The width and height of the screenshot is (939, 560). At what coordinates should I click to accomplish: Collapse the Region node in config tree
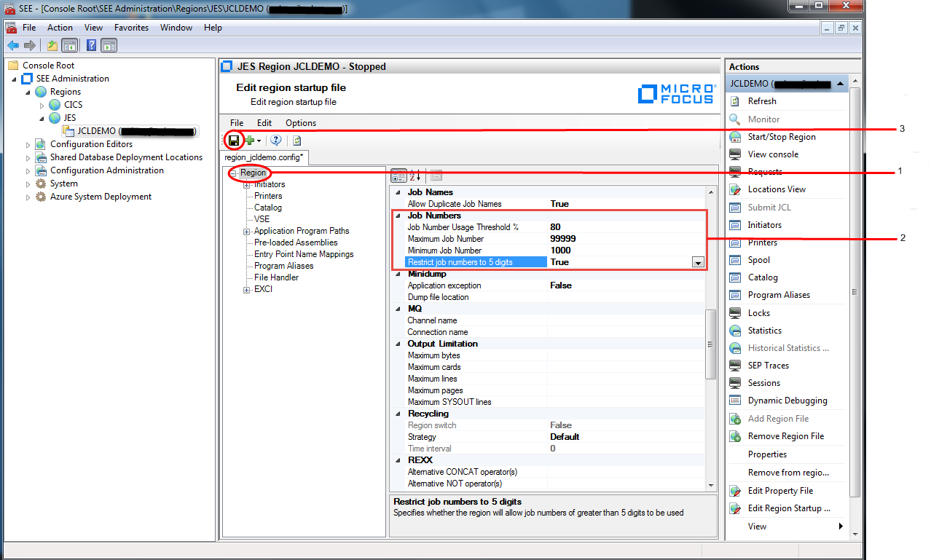(234, 173)
